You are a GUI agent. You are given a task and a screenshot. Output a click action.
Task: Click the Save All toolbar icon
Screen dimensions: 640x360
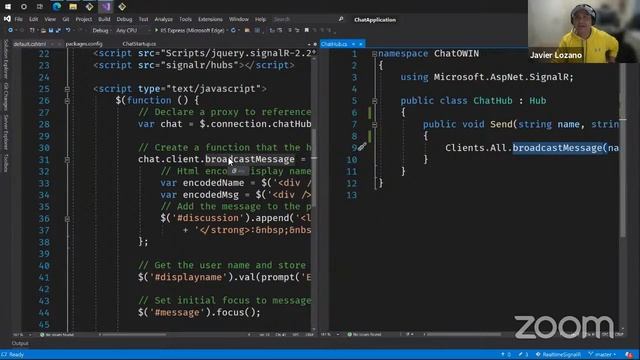pyautogui.click(x=58, y=30)
